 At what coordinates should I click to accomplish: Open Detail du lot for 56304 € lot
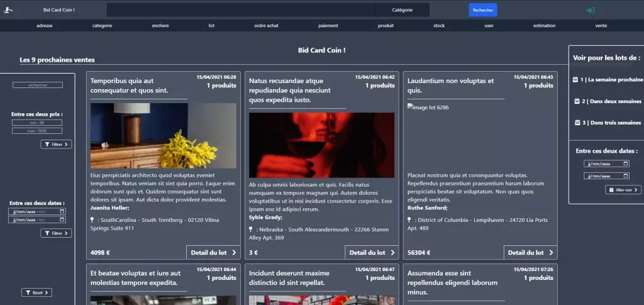point(530,252)
